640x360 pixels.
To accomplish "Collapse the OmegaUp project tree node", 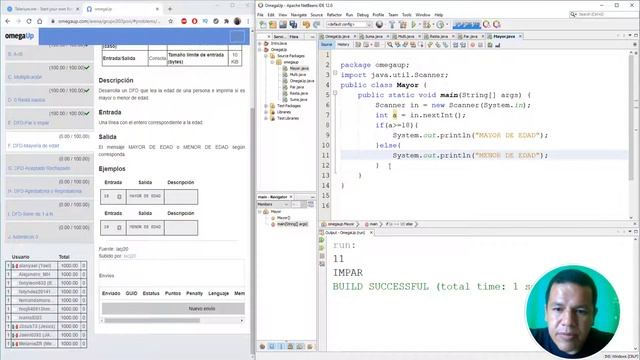I will coord(260,49).
